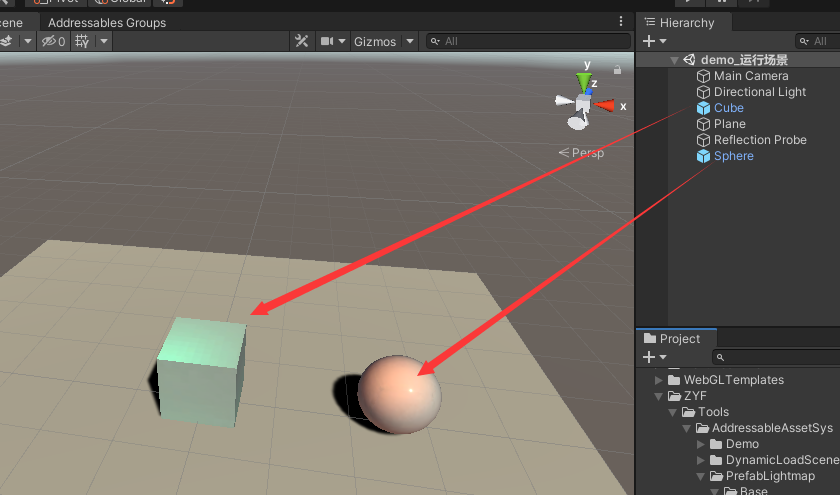Open the Scene view tools icon
Viewport: 840px width, 495px height.
302,41
